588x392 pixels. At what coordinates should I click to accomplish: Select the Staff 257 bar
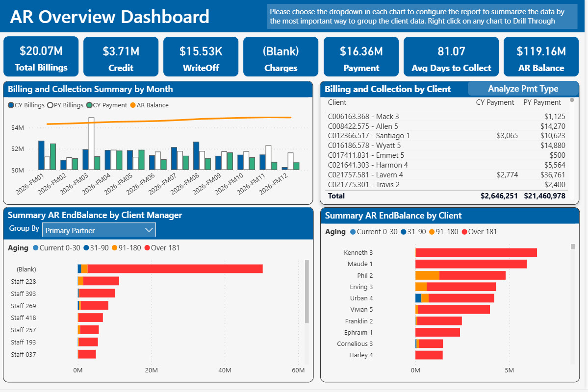pos(88,330)
